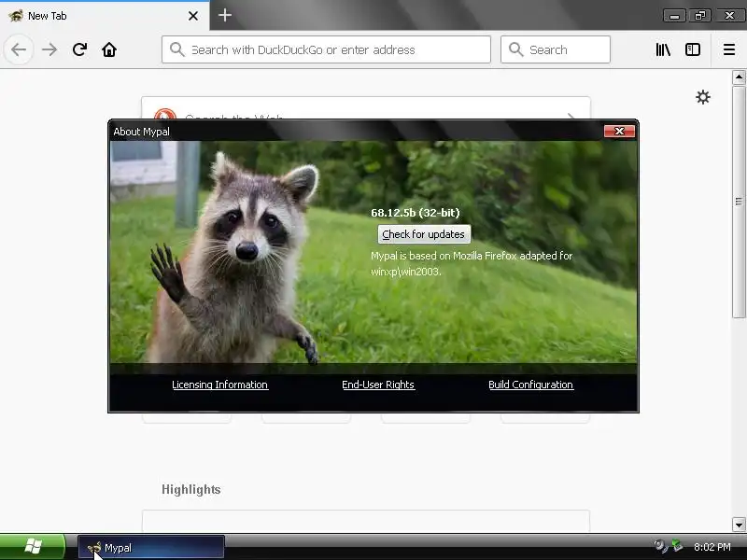Open the hamburger application menu
The width and height of the screenshot is (747, 560).
pyautogui.click(x=729, y=49)
